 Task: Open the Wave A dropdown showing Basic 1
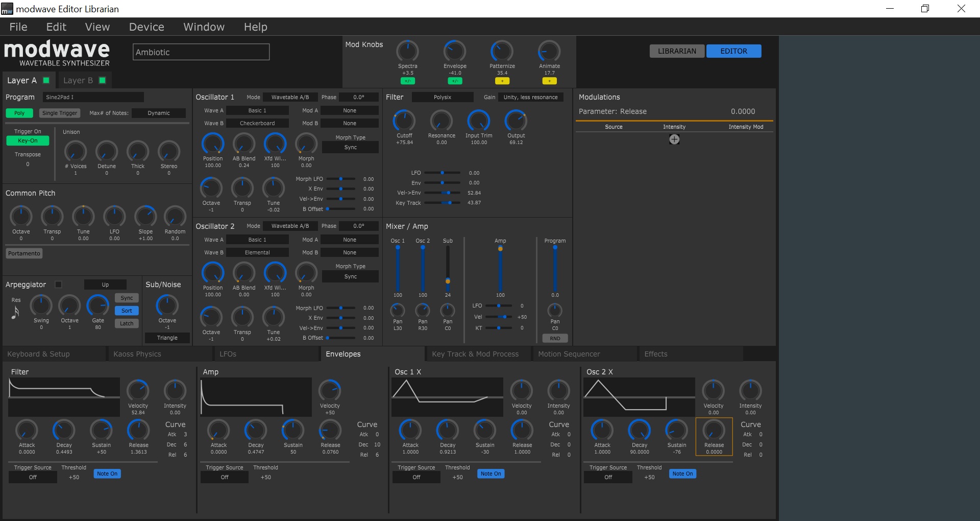258,110
